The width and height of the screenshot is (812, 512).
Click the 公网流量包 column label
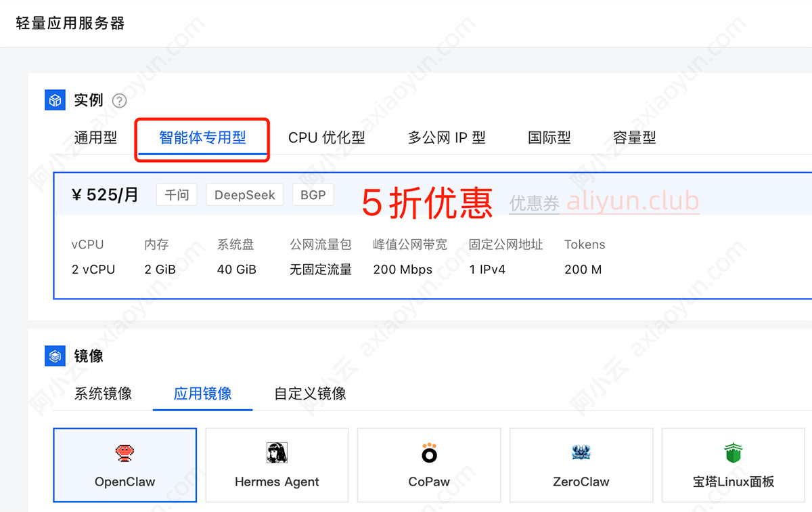click(x=321, y=244)
